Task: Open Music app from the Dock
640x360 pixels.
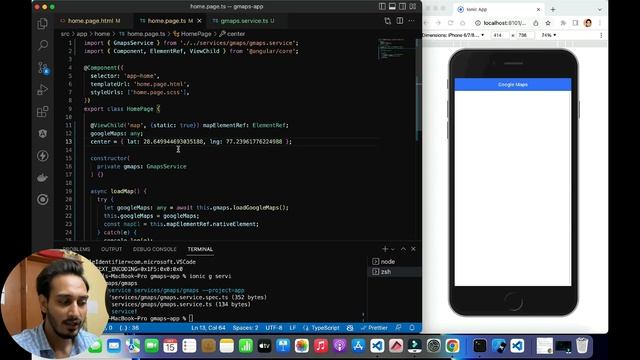Action: [x=321, y=346]
